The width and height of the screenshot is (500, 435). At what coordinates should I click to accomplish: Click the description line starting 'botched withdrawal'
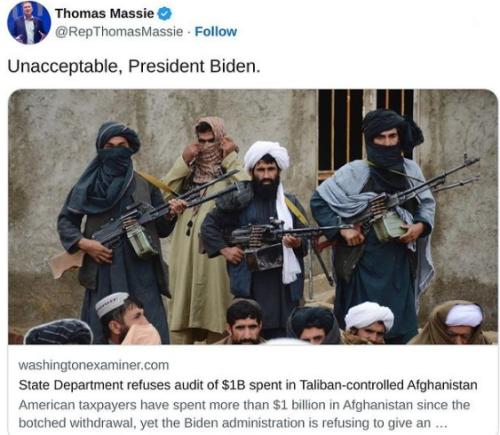[232, 423]
